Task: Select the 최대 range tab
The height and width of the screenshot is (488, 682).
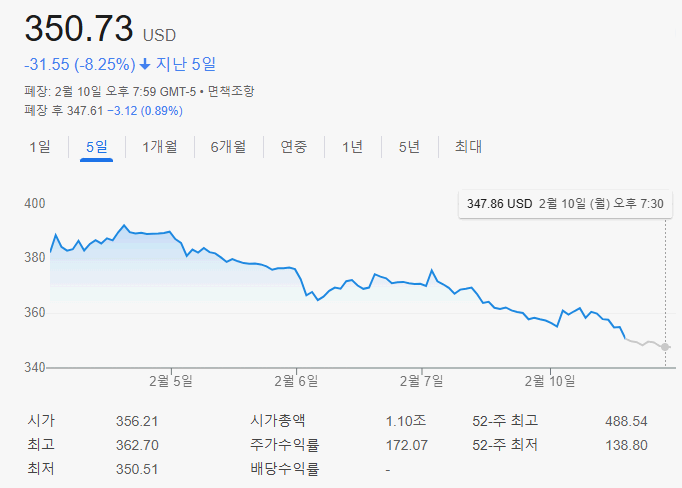Action: click(468, 147)
